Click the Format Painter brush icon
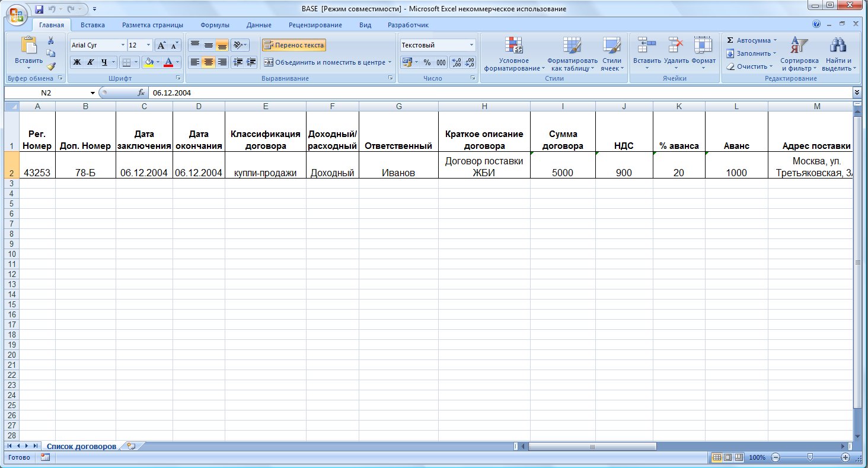 click(x=51, y=66)
